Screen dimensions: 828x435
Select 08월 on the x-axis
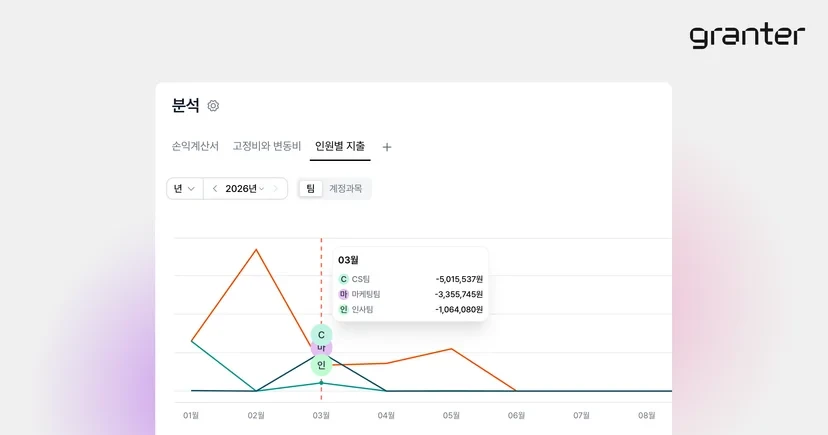coord(646,415)
